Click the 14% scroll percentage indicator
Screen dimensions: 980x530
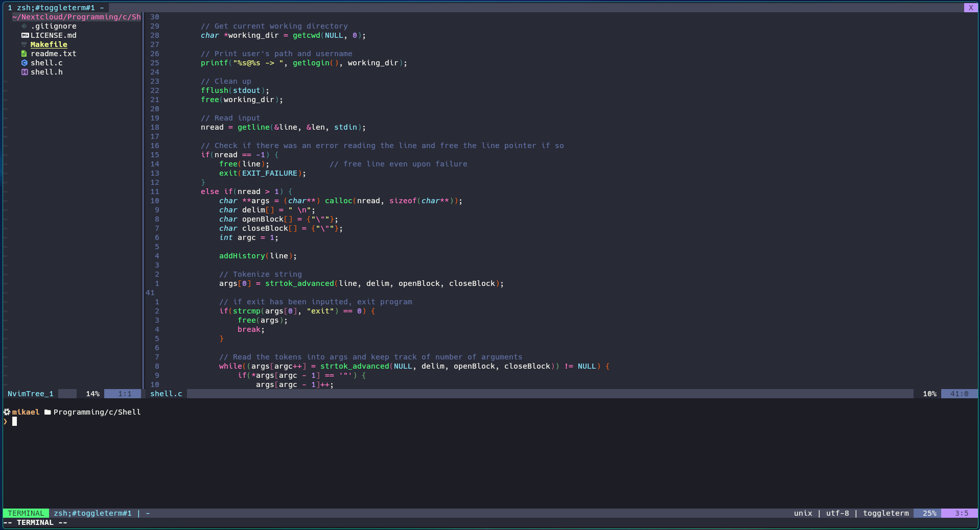[92, 394]
